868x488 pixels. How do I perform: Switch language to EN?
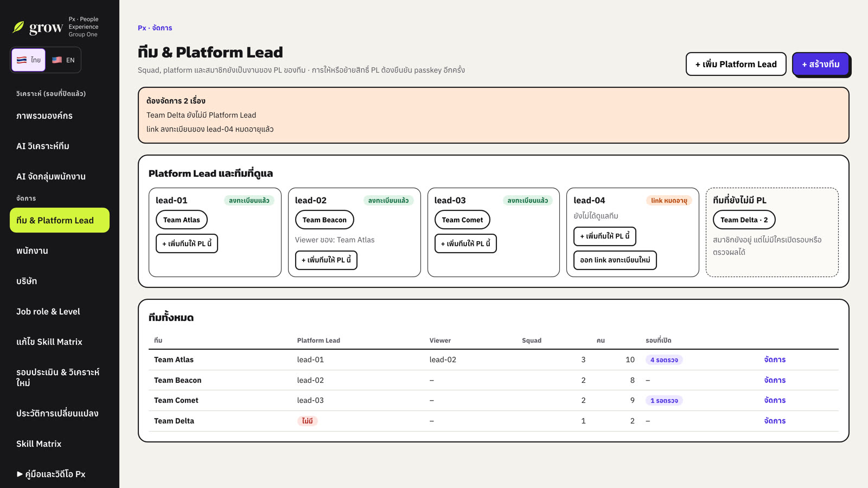63,60
